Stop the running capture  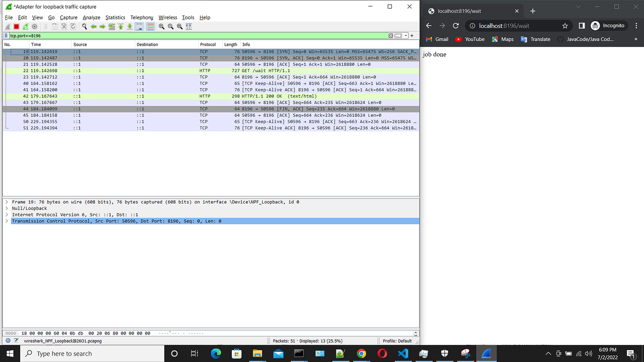click(x=16, y=27)
